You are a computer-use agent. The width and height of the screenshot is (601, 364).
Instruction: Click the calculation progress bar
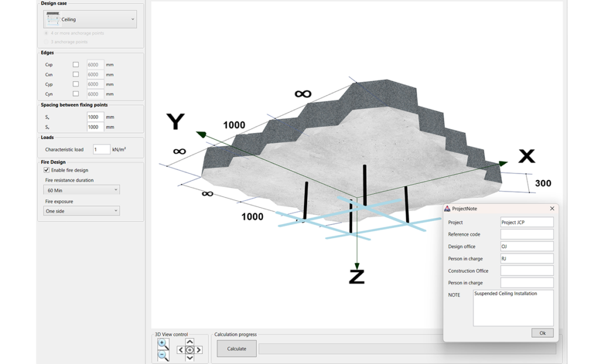point(407,349)
